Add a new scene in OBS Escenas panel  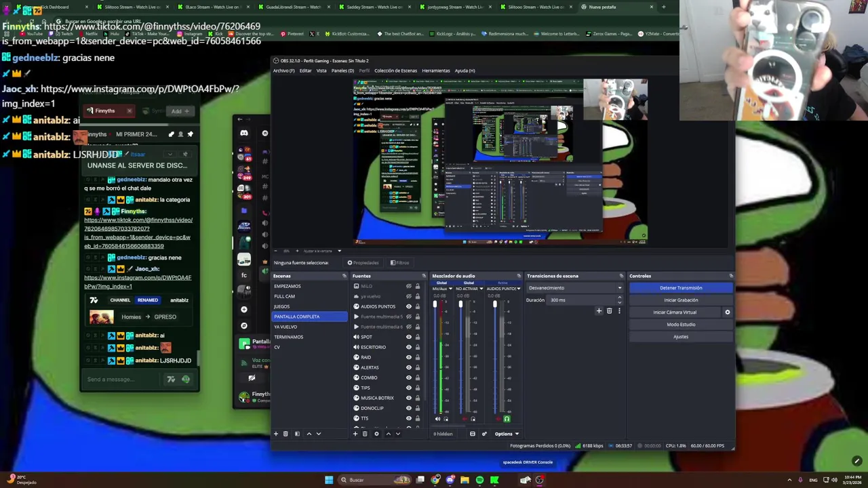coord(276,434)
